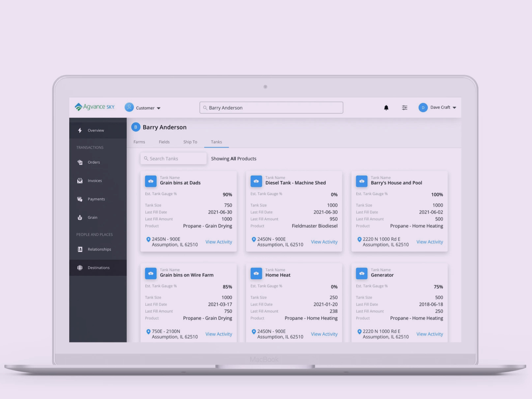532x399 pixels.
Task: Click the 2018-06-18 last fill date
Action: pyautogui.click(x=431, y=304)
